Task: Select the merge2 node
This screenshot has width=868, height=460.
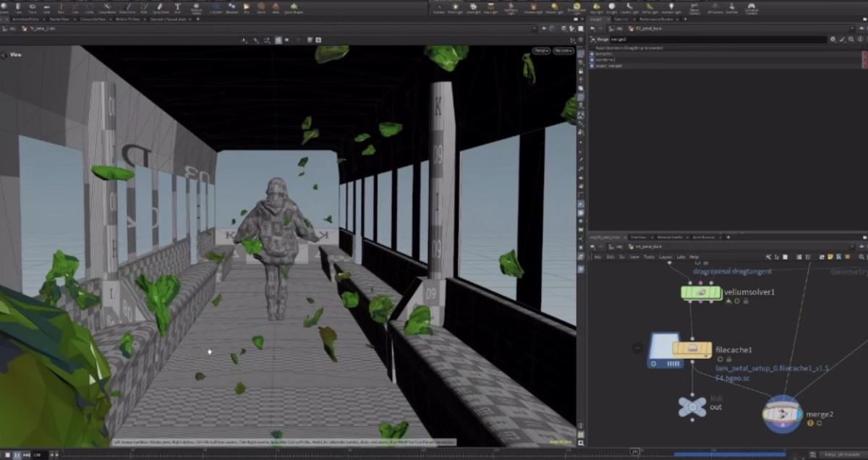Action: pyautogui.click(x=782, y=413)
